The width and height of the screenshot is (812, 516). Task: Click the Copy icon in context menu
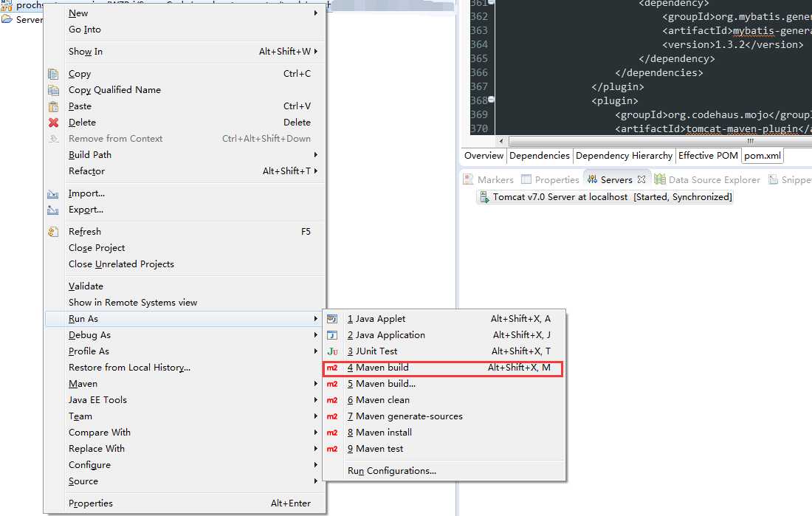click(x=53, y=74)
